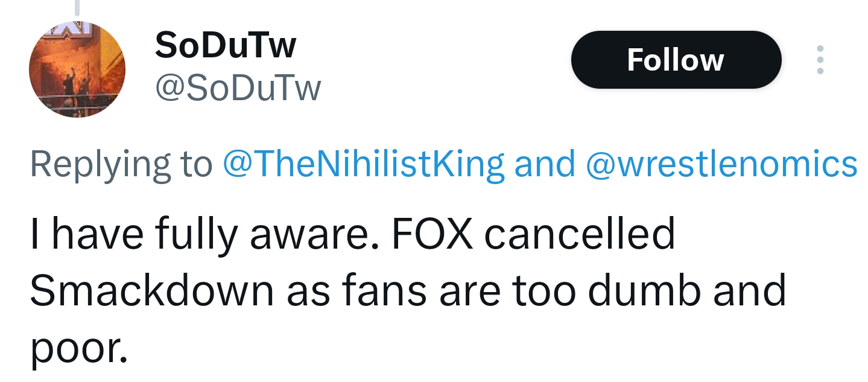
Task: Click the 'are too' tweet text
Action: click(x=506, y=291)
